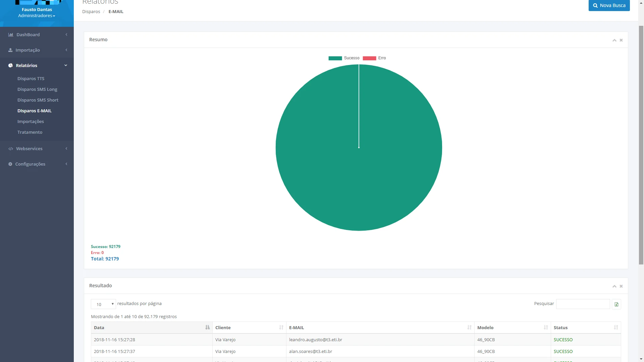Close the Resultado panel with X icon
Screen dimensions: 644x362
coord(621,286)
